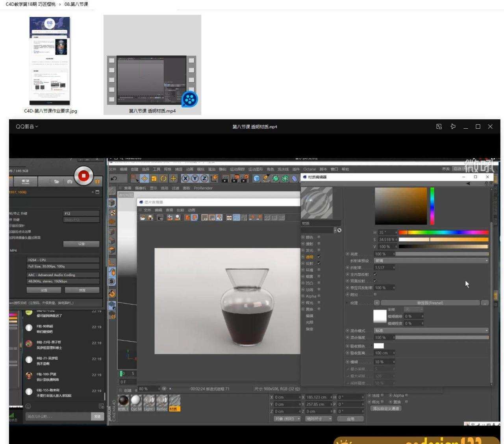Toggle the Z axis lock
This screenshot has width=504, height=444.
pyautogui.click(x=204, y=178)
